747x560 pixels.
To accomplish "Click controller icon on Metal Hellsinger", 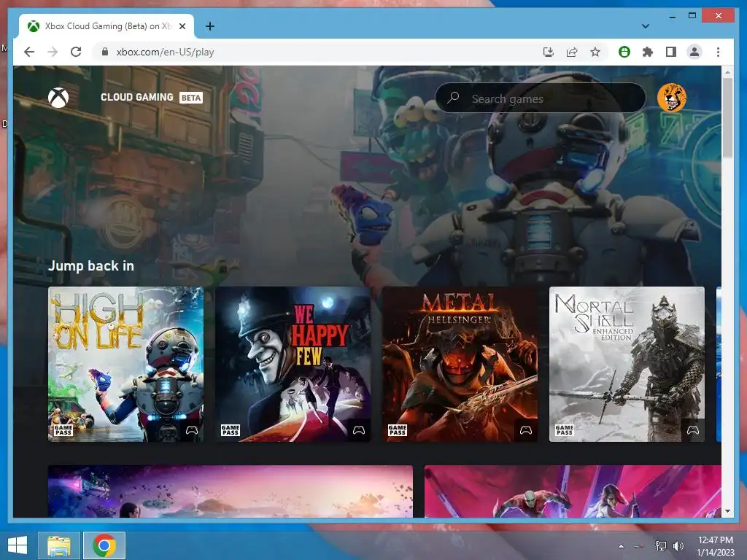I will (x=526, y=430).
